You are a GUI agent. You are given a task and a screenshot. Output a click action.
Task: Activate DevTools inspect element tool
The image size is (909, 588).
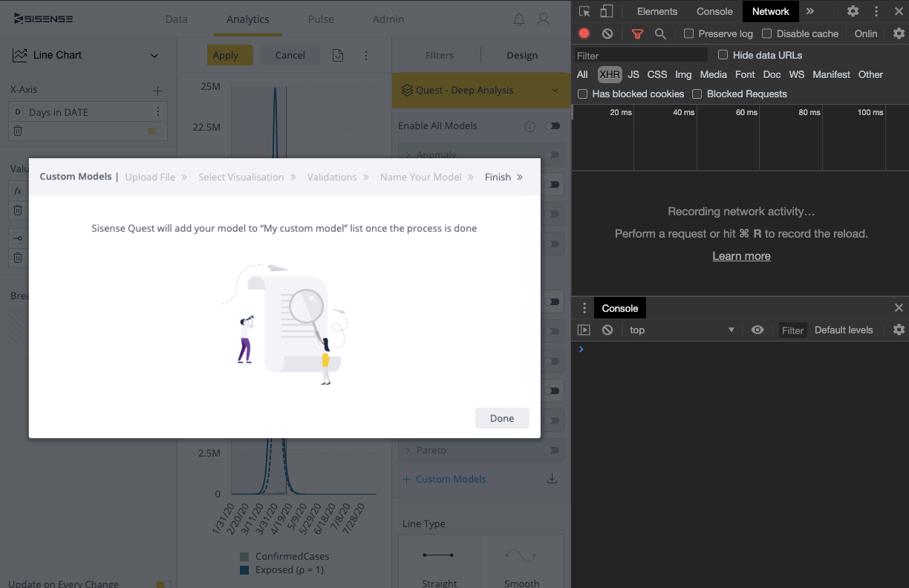click(584, 11)
